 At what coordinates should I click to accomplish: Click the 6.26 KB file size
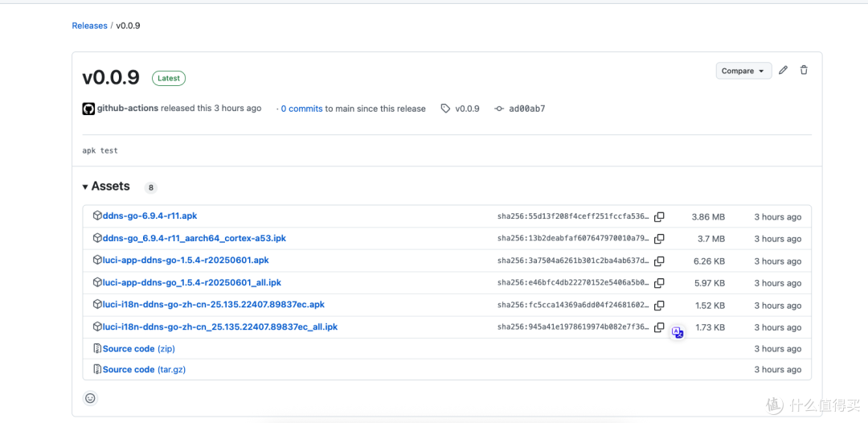pyautogui.click(x=709, y=261)
